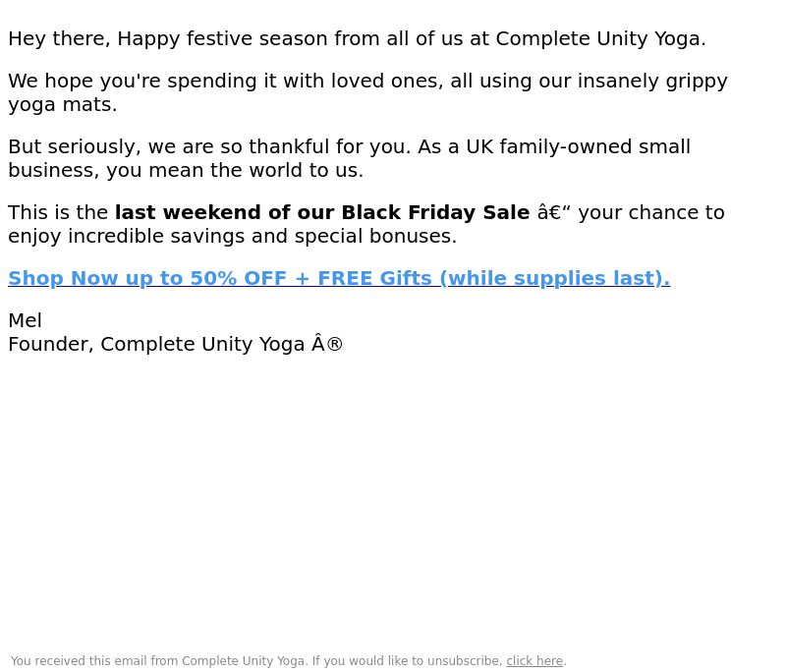Click "If you would like to unsubscribe" text
Viewport: 786px width, 672px height.
pyautogui.click(x=407, y=661)
